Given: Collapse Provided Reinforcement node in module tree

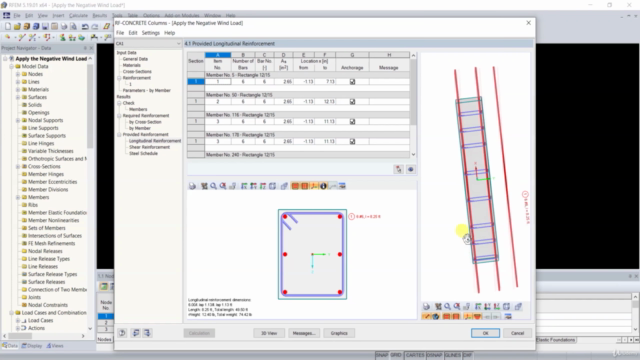Looking at the screenshot, I should click(x=120, y=135).
